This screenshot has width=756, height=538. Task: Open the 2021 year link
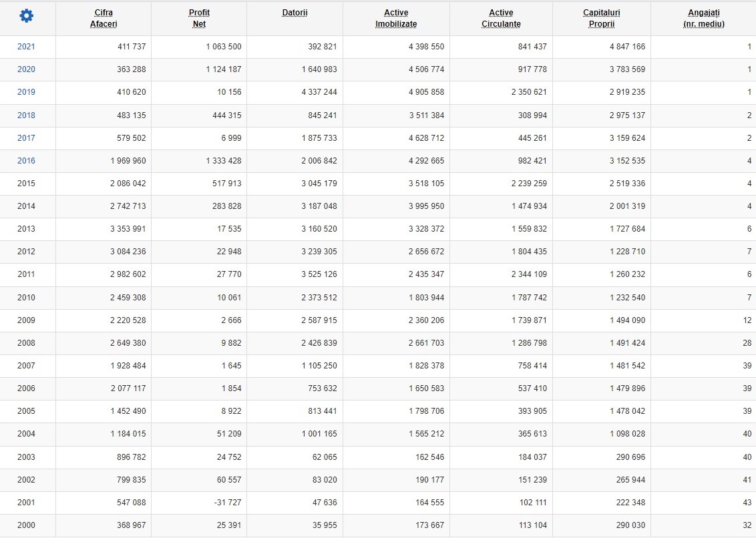click(26, 47)
